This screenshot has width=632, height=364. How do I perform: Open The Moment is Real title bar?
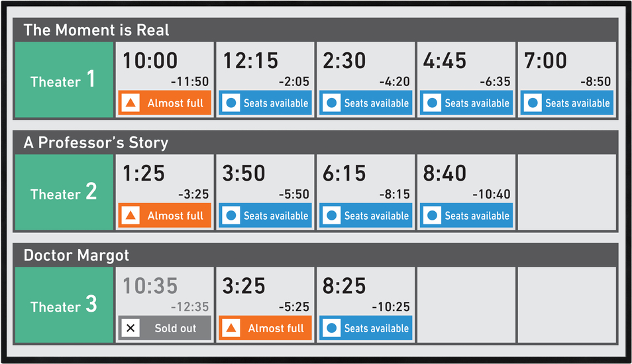[315, 30]
